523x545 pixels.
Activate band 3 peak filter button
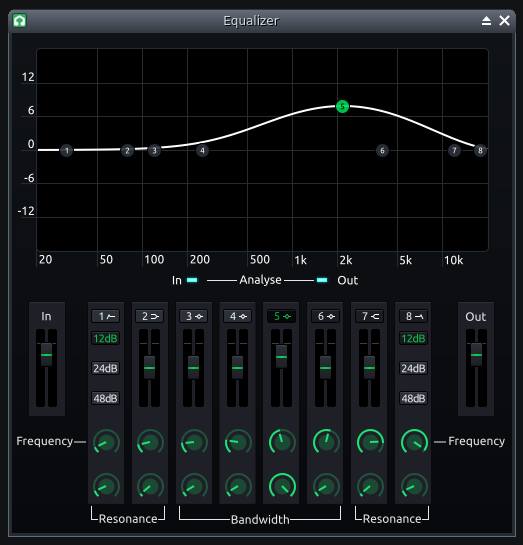pyautogui.click(x=194, y=316)
